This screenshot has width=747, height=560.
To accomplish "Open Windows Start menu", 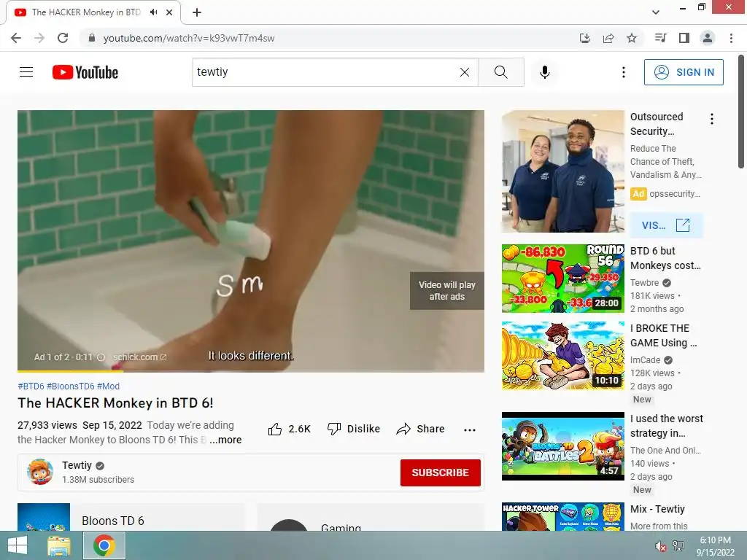I will (x=18, y=545).
